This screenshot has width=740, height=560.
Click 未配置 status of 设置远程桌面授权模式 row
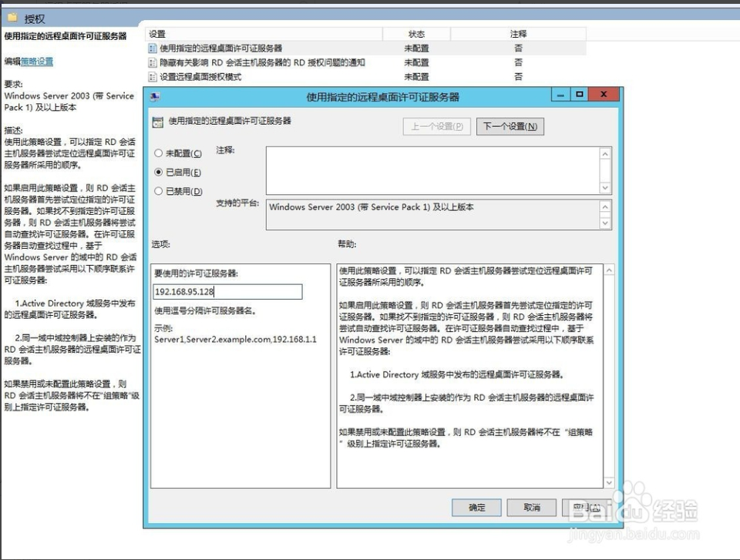coord(417,76)
